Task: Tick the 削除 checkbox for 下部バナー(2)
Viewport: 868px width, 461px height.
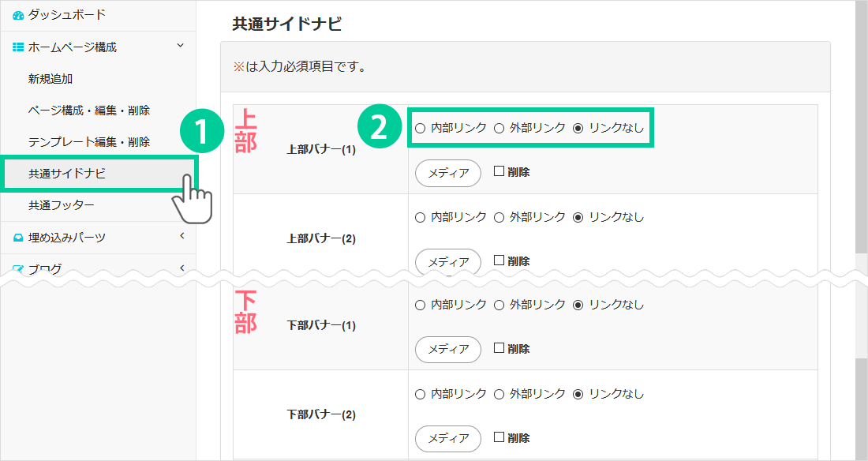Action: coord(499,437)
